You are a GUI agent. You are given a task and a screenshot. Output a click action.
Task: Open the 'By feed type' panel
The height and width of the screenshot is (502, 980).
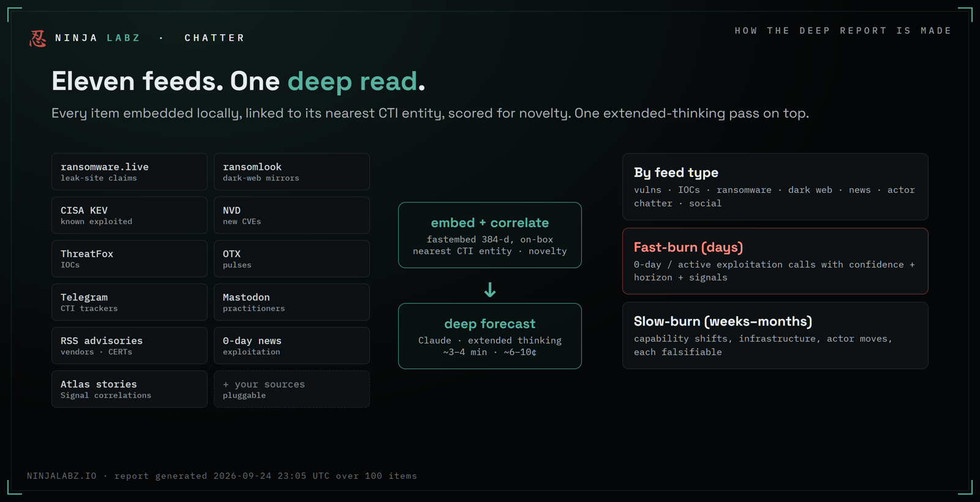[x=775, y=187]
